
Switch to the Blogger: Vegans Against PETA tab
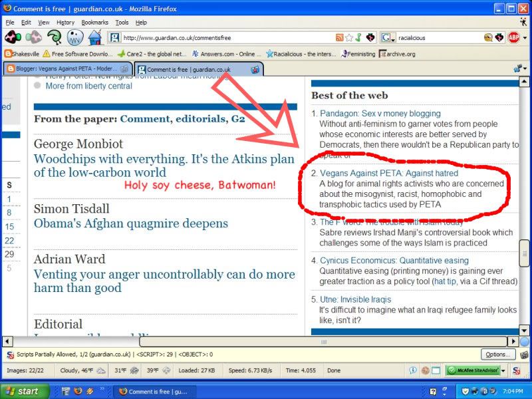point(68,68)
